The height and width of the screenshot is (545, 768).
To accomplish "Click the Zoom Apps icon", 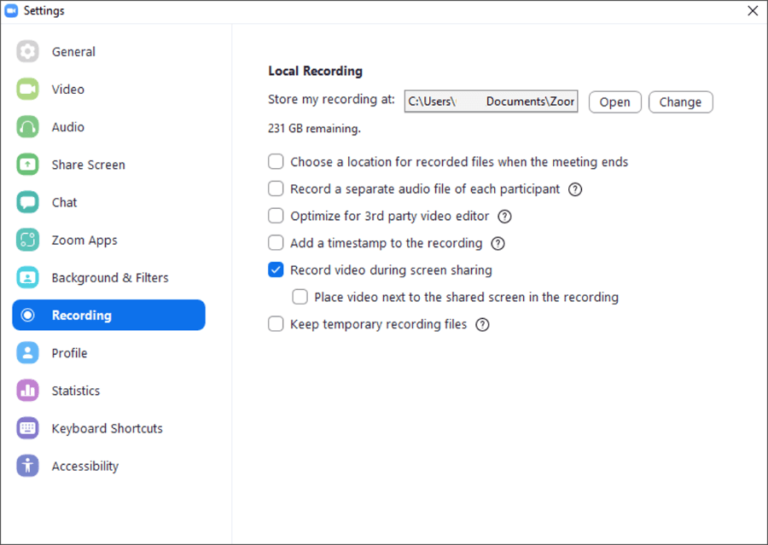I will point(27,240).
